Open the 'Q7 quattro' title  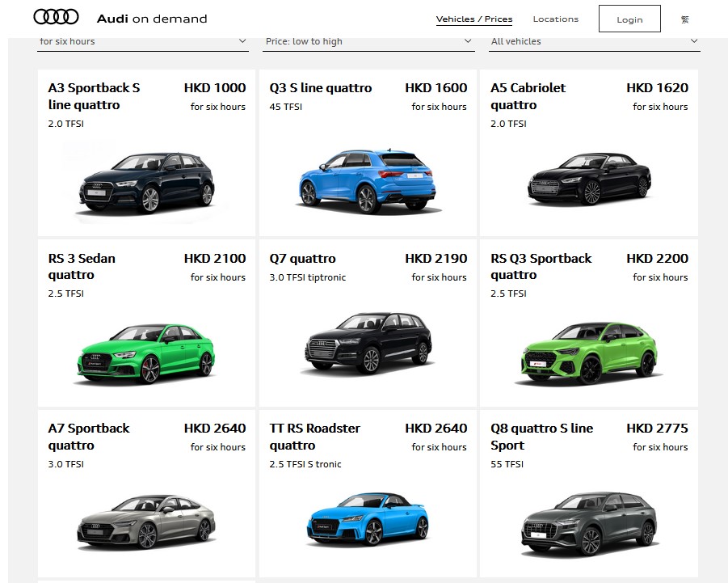tap(303, 258)
